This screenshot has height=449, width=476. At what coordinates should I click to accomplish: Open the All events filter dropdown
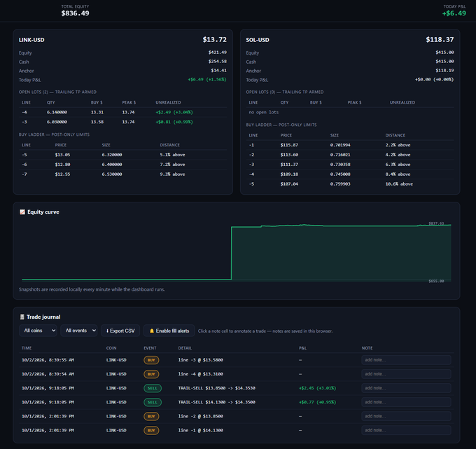pos(79,331)
